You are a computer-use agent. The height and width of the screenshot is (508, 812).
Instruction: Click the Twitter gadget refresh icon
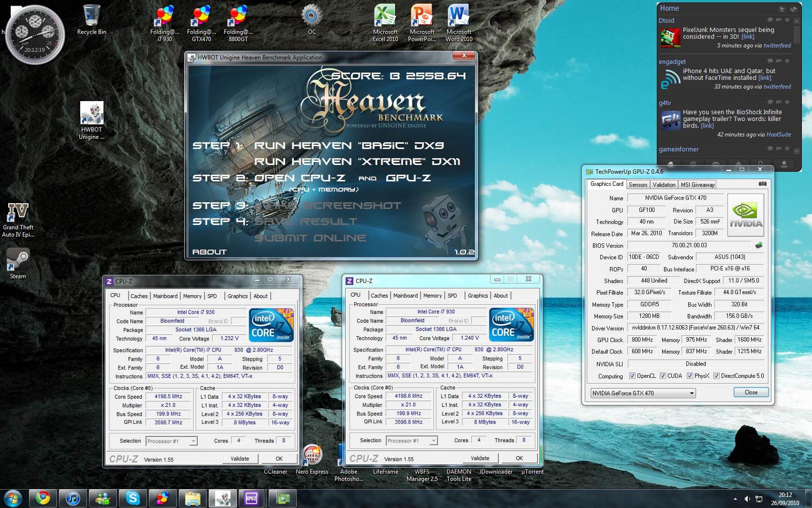pyautogui.click(x=794, y=9)
